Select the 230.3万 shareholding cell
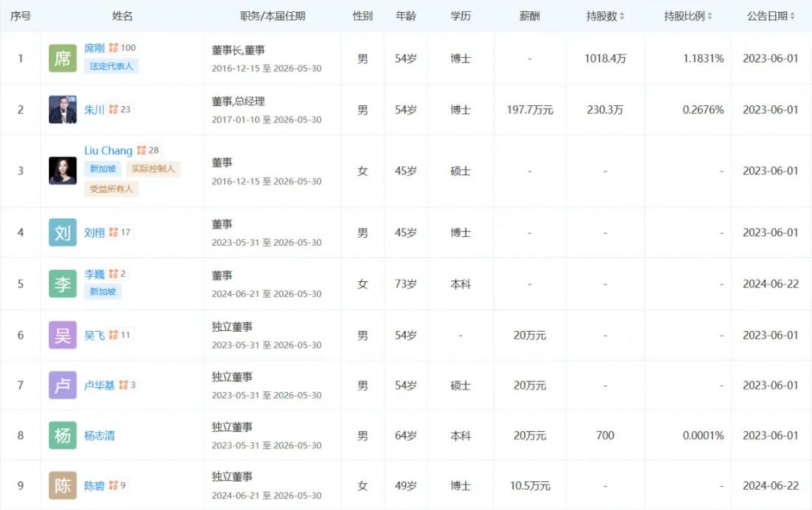Viewport: 812px width, 510px height. point(604,110)
